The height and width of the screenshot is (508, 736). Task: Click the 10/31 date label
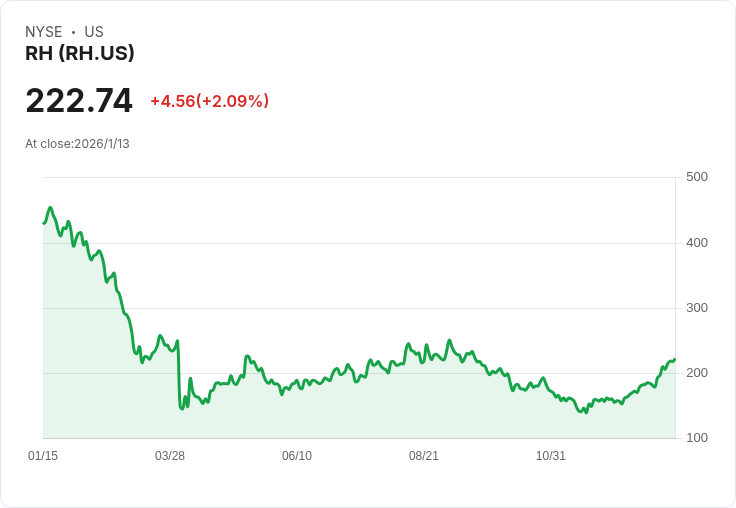[551, 455]
